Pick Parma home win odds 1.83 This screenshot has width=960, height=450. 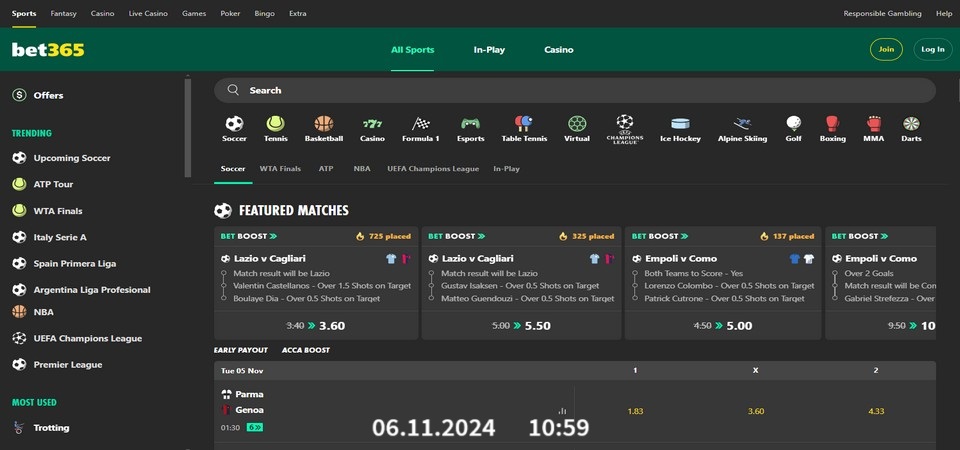[x=635, y=411]
